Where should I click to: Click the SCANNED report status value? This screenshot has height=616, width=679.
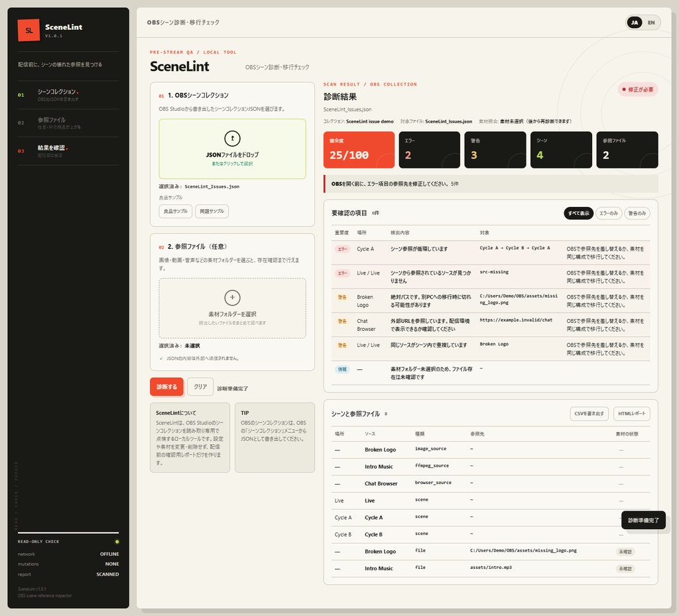click(107, 574)
